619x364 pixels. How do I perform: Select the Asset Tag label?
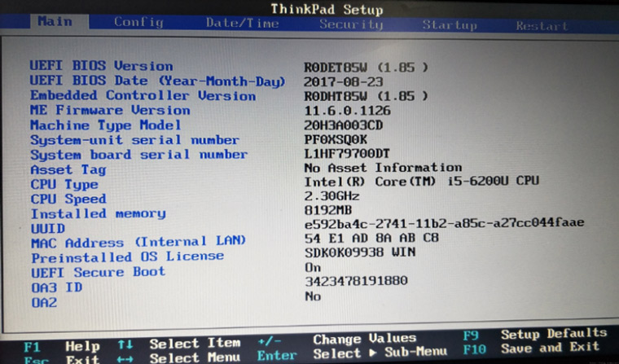tap(68, 169)
